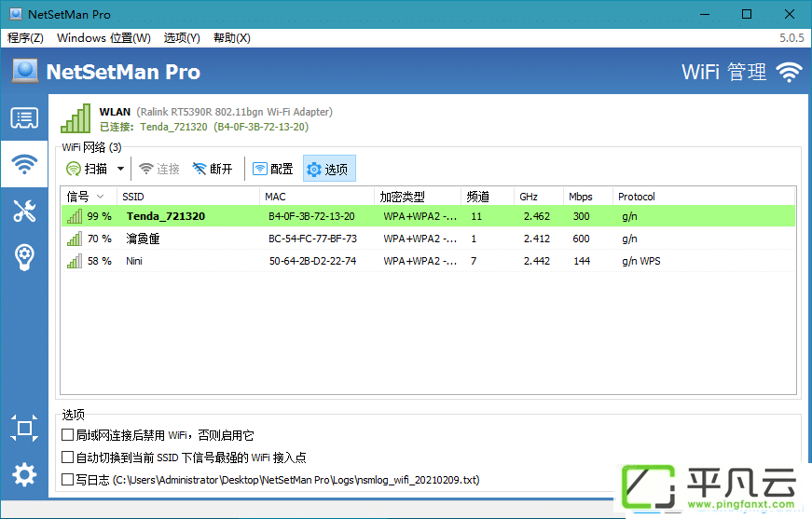
Task: Minimize the NetSetMan Pro window
Action: pyautogui.click(x=705, y=14)
